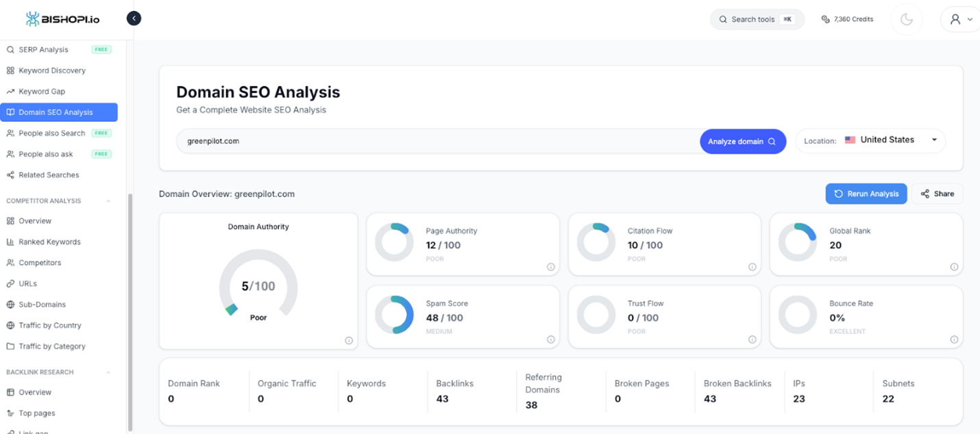Toggle dark mode with the moon icon

pos(906,18)
